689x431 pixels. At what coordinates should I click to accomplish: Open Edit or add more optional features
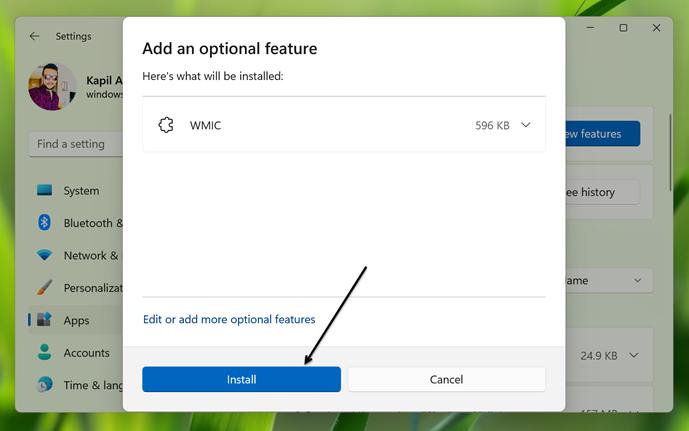click(x=229, y=320)
